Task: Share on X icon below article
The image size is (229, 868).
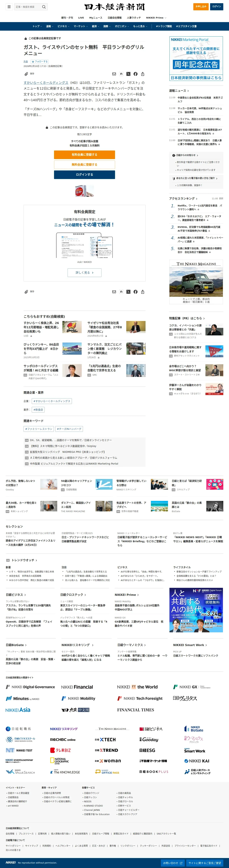Action: coord(128,292)
